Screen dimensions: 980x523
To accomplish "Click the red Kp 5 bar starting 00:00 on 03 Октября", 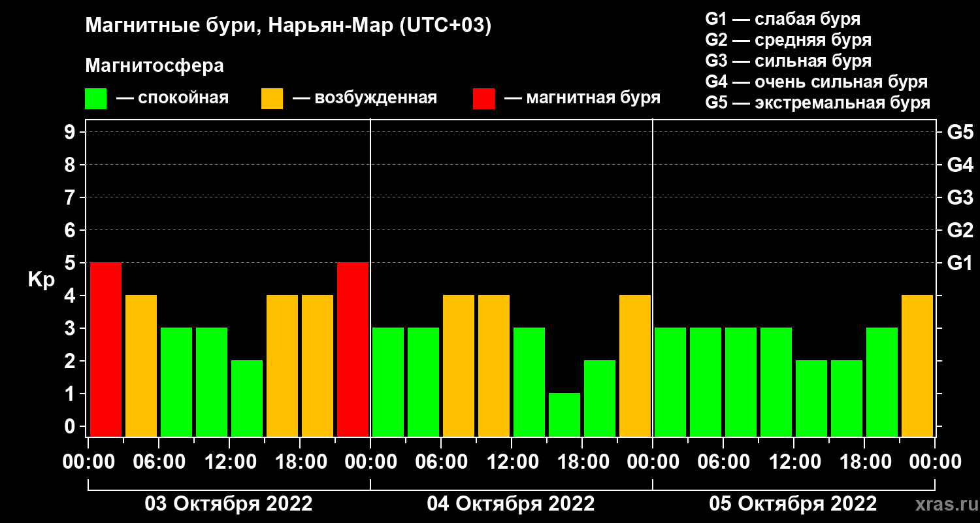I will click(x=106, y=349).
